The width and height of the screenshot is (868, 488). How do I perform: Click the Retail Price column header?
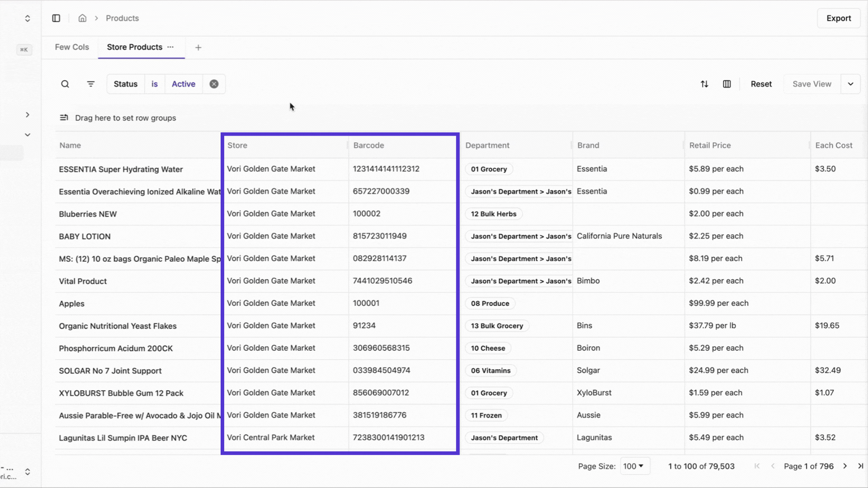pyautogui.click(x=710, y=145)
